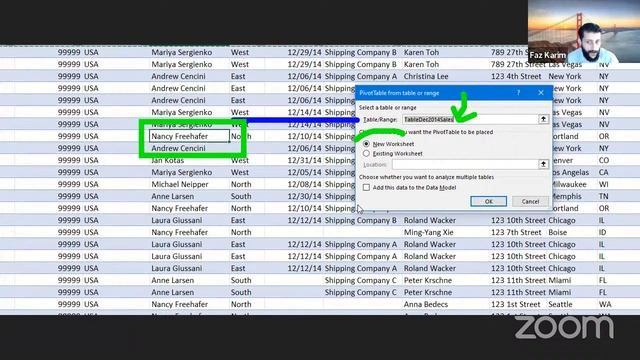Click the 12/31/14 date cell
The image size is (640, 360).
(304, 160)
